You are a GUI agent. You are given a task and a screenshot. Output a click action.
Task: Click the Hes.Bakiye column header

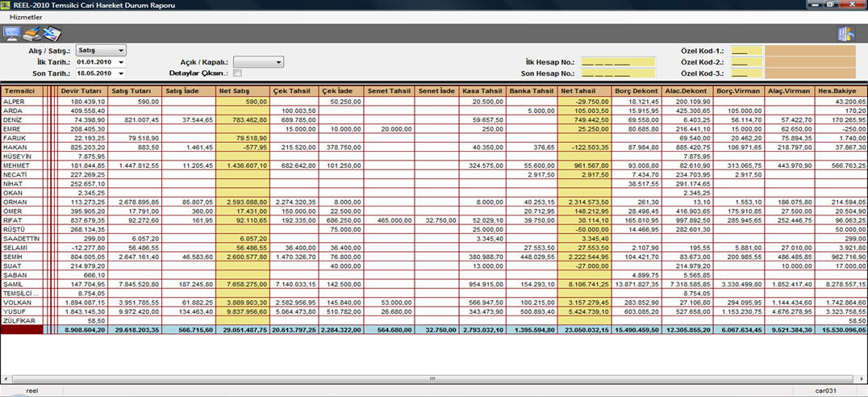click(841, 90)
